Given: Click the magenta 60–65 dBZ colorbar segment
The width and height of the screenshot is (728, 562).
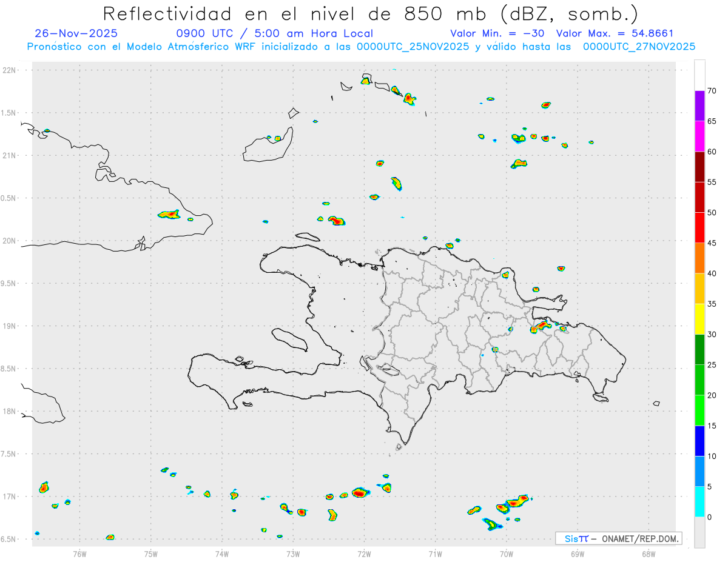Looking at the screenshot, I should click(x=699, y=136).
